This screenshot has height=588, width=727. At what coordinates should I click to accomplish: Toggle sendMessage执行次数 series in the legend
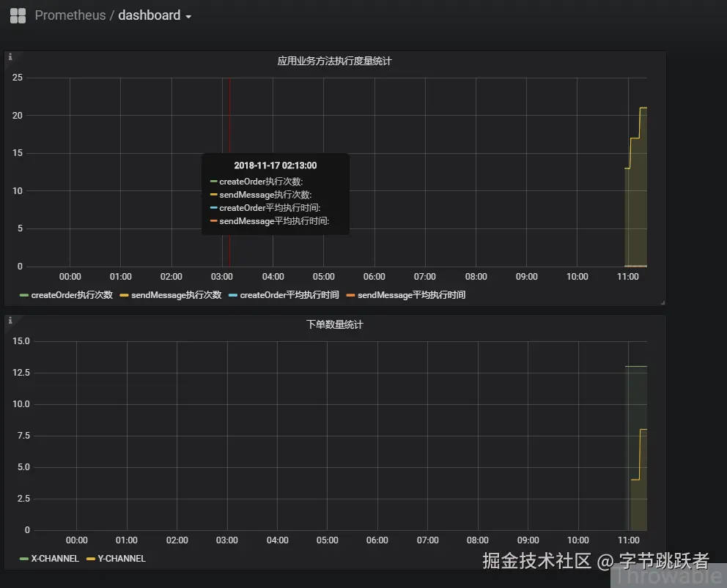pyautogui.click(x=176, y=295)
